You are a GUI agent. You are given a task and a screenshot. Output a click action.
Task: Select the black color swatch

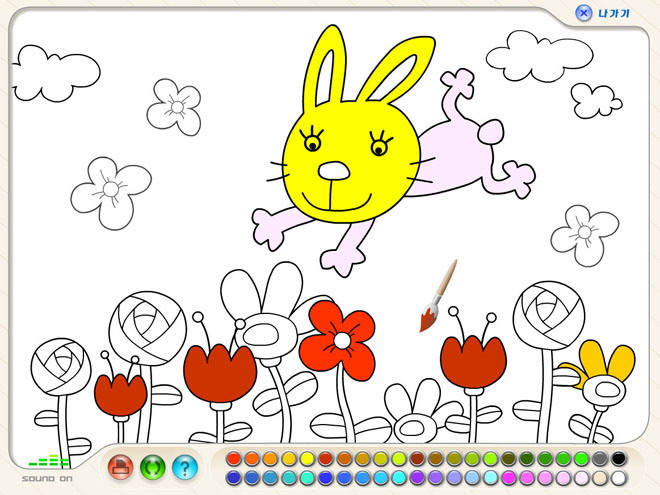click(619, 459)
